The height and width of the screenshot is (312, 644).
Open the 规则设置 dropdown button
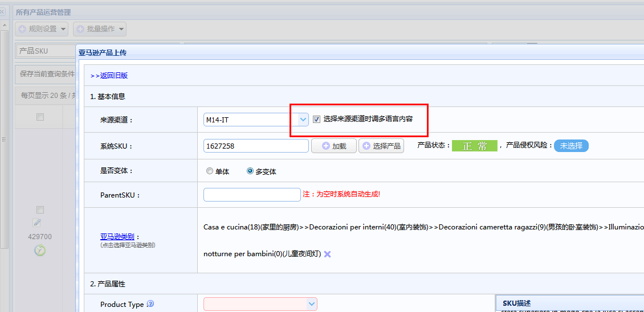[42, 29]
